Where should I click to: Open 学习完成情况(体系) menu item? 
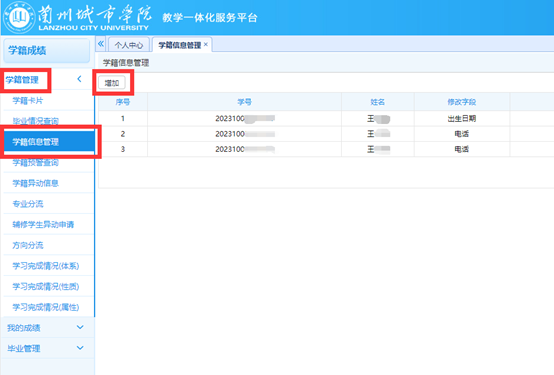point(48,266)
